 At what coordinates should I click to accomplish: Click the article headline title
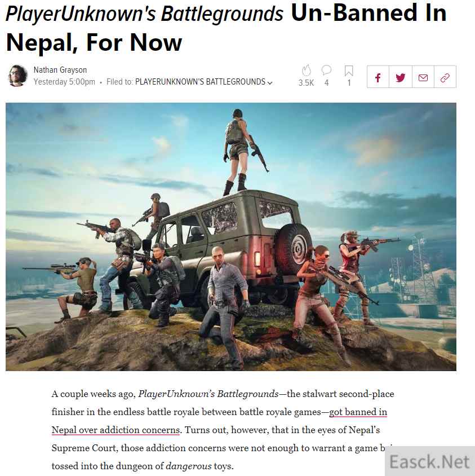pyautogui.click(x=226, y=27)
